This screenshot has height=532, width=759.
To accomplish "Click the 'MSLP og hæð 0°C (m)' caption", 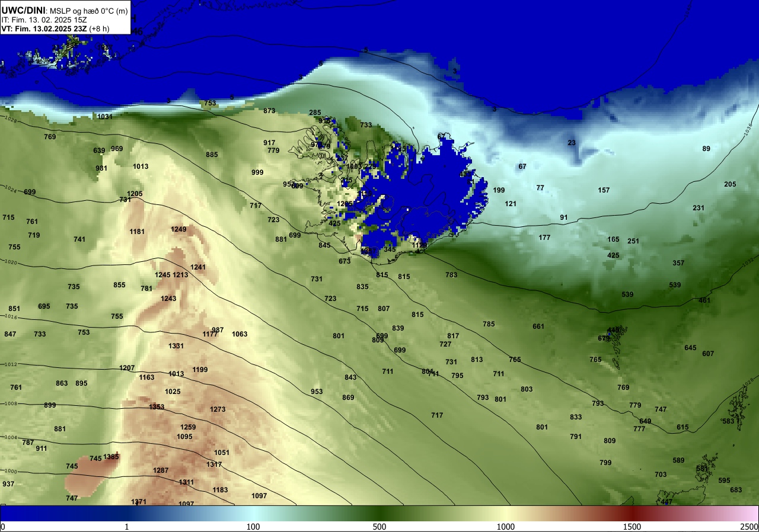I will click(x=88, y=10).
